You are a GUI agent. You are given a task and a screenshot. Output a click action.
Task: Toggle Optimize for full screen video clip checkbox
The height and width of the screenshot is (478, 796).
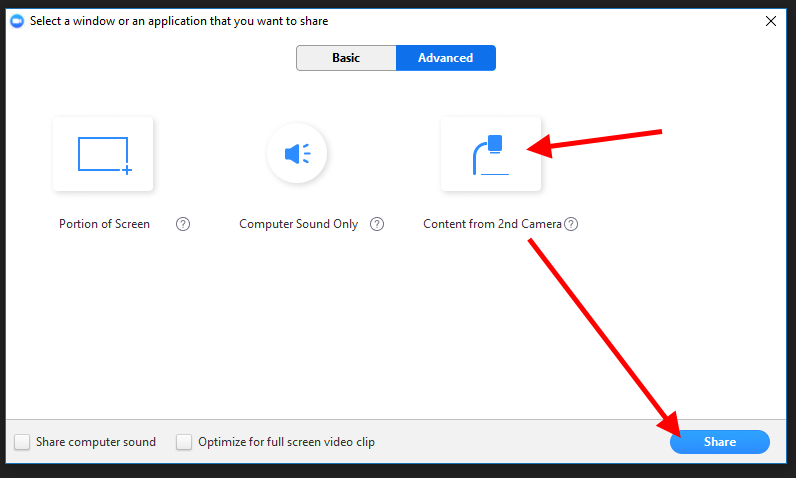coord(184,442)
